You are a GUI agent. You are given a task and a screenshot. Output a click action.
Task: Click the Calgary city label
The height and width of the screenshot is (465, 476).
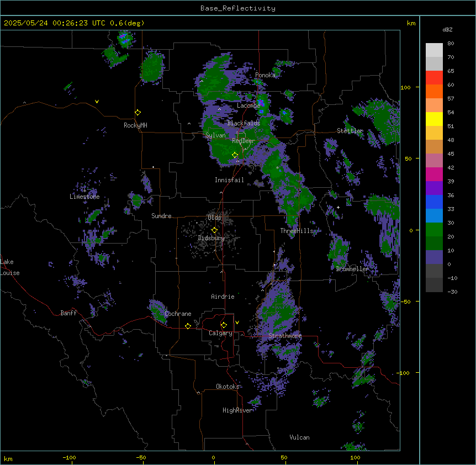pyautogui.click(x=220, y=333)
